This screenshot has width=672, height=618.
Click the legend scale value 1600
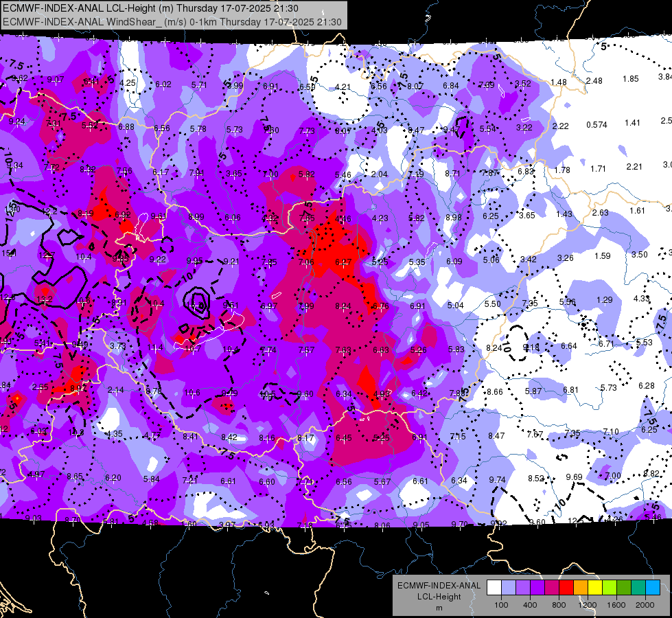pos(616,605)
